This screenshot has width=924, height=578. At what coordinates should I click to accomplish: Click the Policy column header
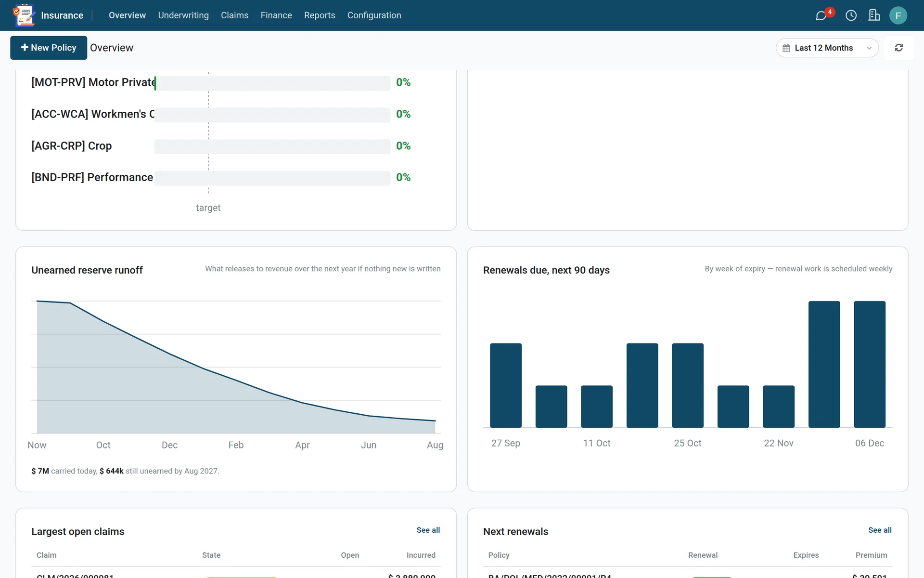[499, 555]
